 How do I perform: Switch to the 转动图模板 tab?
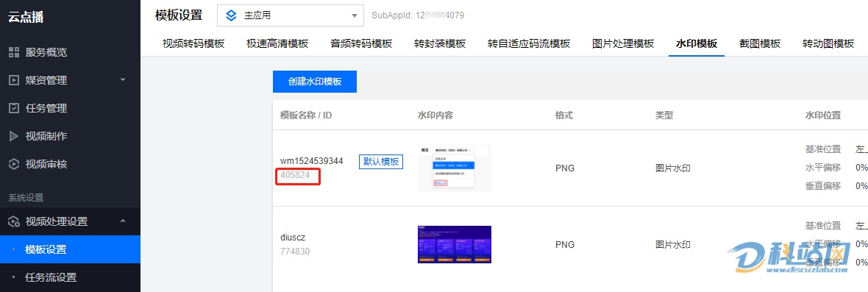coord(829,44)
